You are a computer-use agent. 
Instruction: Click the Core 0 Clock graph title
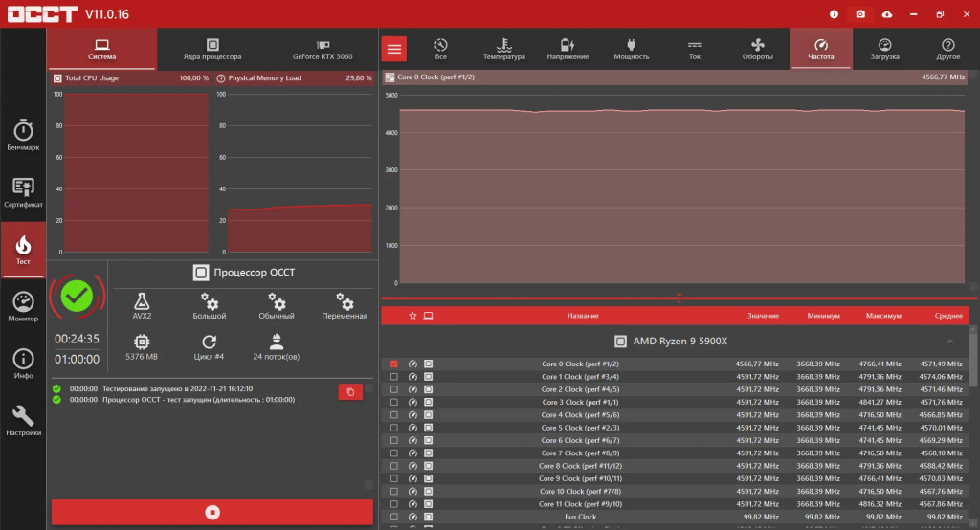point(435,77)
